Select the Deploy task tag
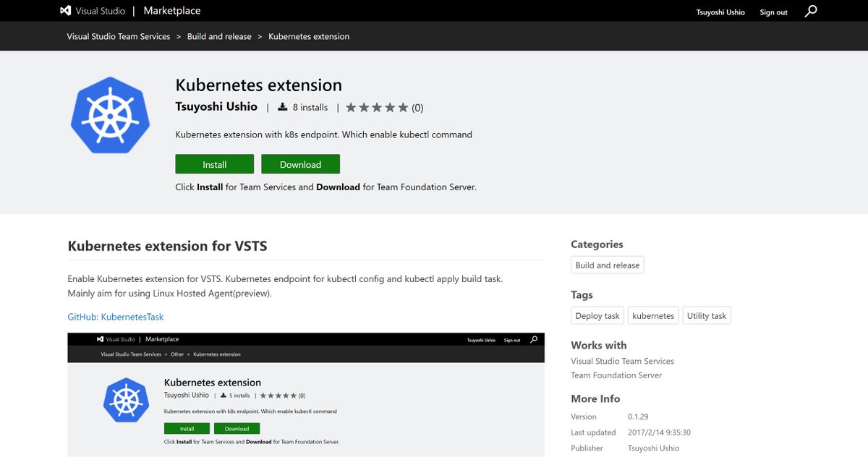Image resolution: width=868 pixels, height=465 pixels. tap(597, 316)
